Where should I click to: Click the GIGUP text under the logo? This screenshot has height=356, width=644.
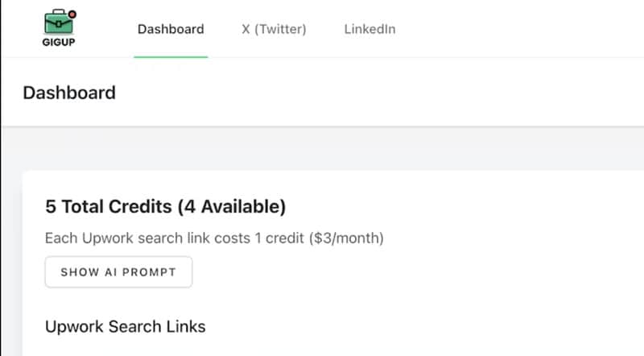pyautogui.click(x=58, y=42)
